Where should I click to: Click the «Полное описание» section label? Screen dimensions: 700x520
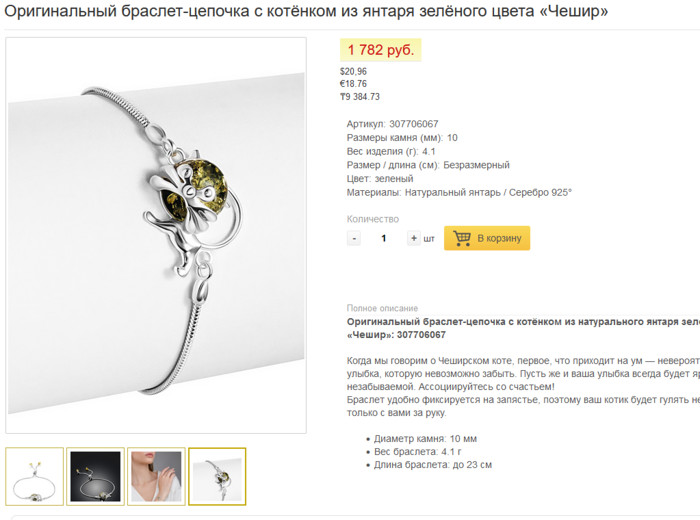pyautogui.click(x=383, y=308)
